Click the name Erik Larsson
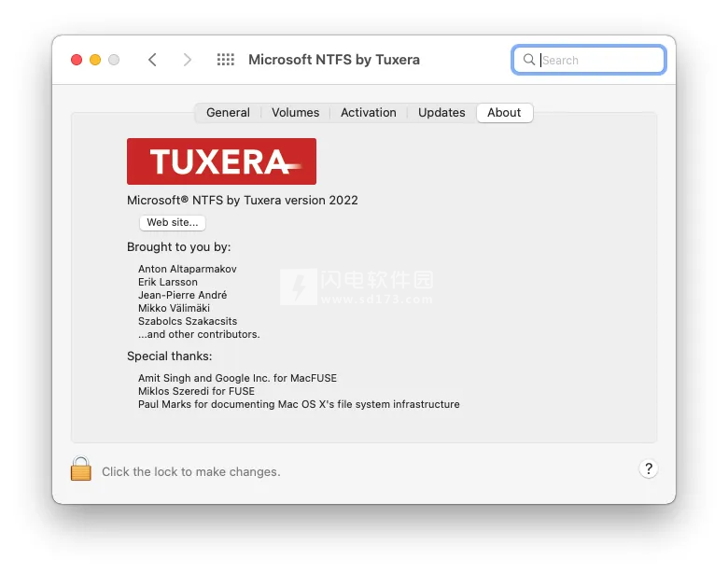Screen dimensions: 728x573 click(168, 282)
